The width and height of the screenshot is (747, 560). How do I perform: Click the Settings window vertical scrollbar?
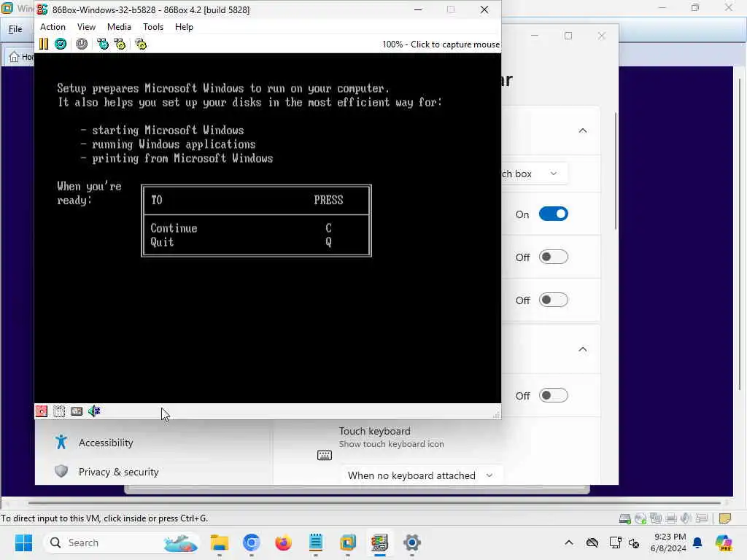pyautogui.click(x=616, y=171)
